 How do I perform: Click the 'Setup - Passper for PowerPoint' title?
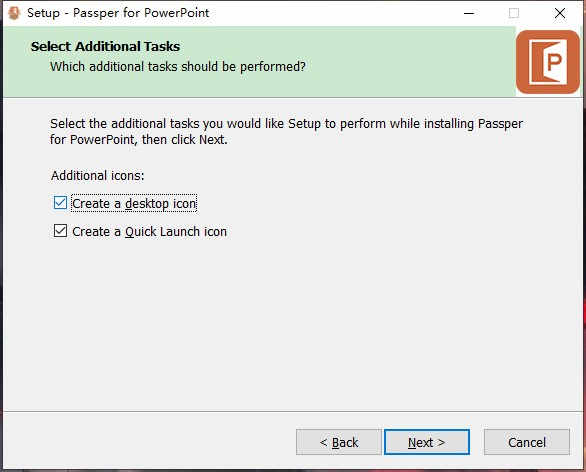pyautogui.click(x=118, y=13)
